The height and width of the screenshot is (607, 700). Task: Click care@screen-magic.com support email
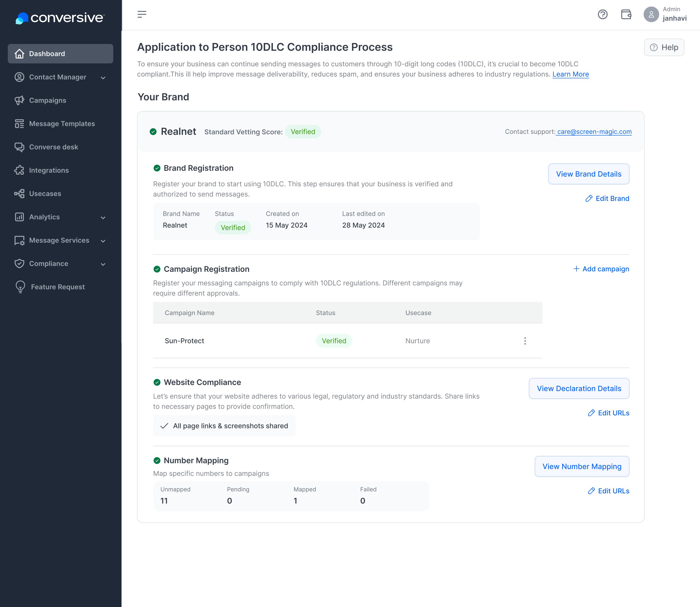pos(594,132)
